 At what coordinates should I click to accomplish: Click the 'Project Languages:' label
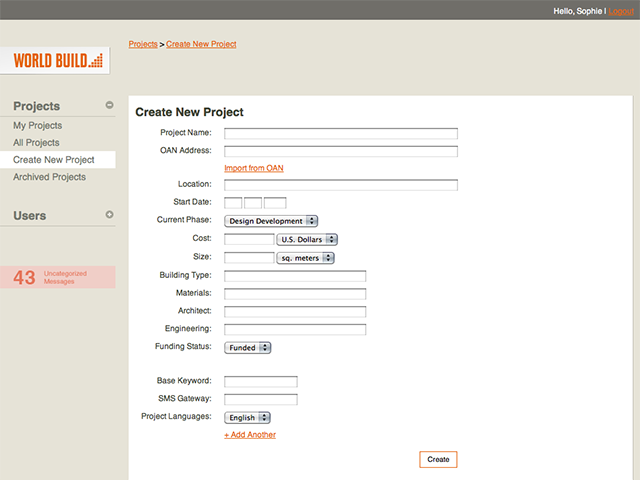(x=176, y=416)
